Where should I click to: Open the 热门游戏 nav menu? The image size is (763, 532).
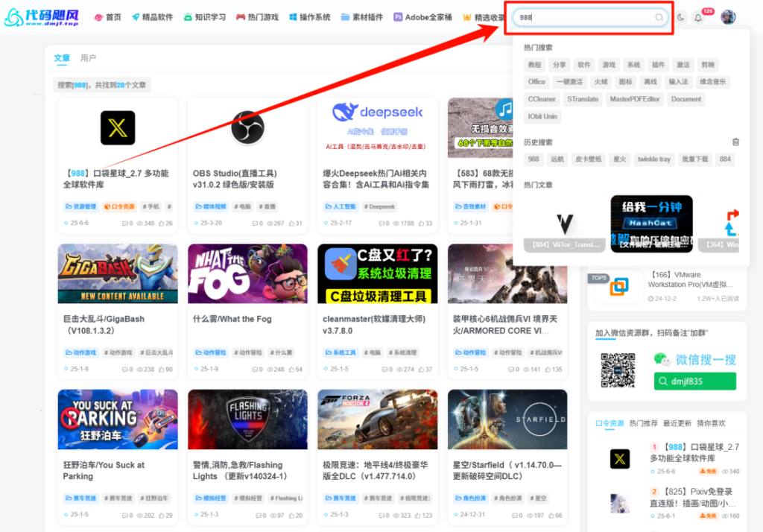click(x=257, y=17)
